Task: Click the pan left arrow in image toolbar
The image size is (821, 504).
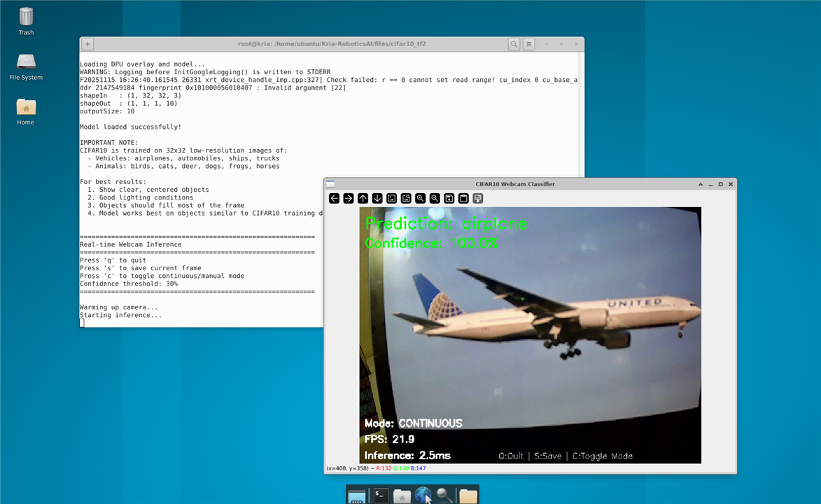Action: pos(335,199)
